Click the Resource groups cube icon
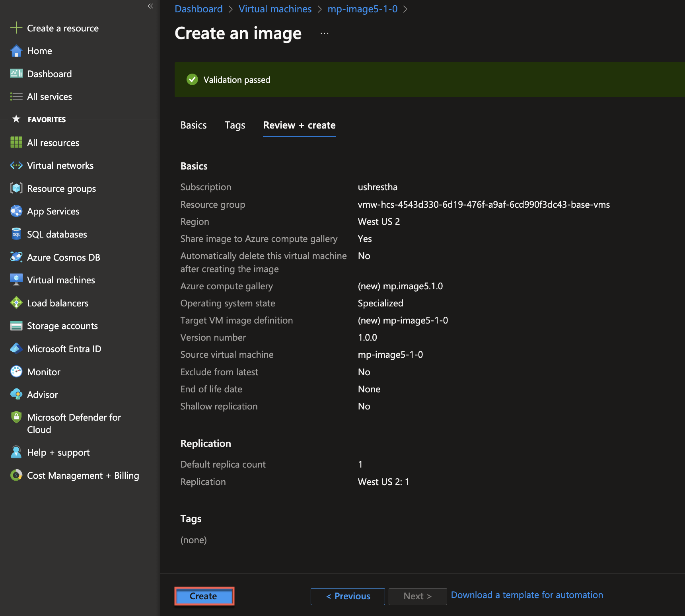 [16, 188]
